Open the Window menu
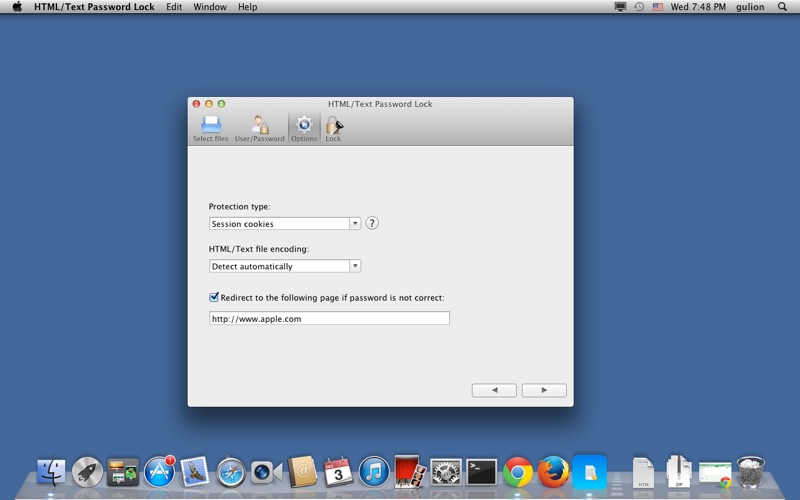This screenshot has height=500, width=800. tap(210, 7)
